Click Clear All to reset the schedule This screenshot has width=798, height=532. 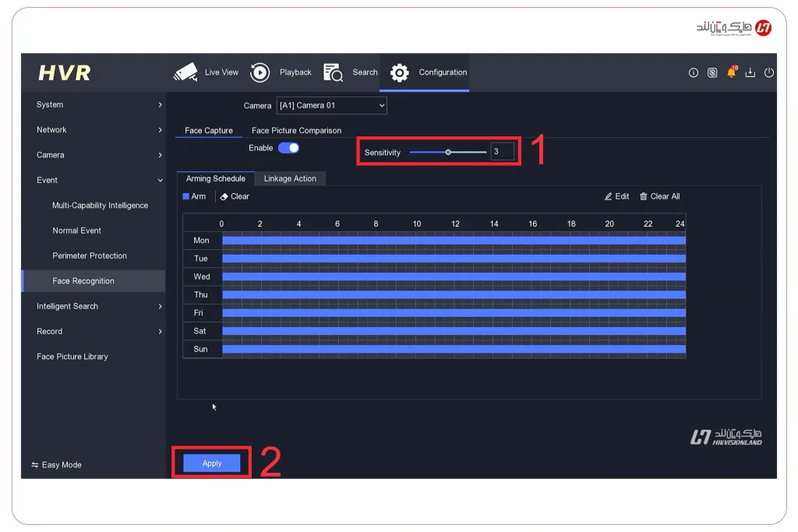coord(659,196)
